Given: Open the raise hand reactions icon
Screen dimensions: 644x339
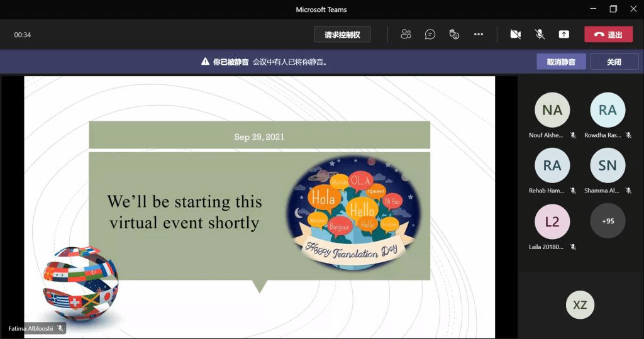Looking at the screenshot, I should coord(454,35).
